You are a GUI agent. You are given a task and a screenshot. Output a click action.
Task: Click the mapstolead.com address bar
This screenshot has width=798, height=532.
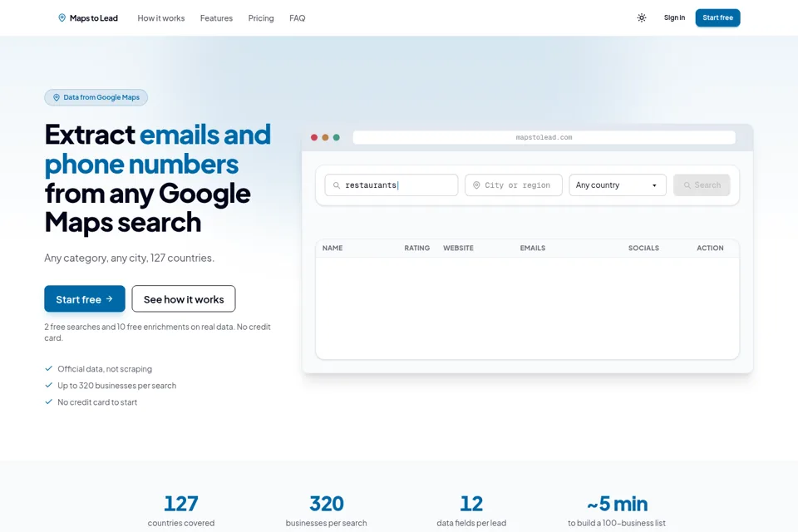coord(544,137)
